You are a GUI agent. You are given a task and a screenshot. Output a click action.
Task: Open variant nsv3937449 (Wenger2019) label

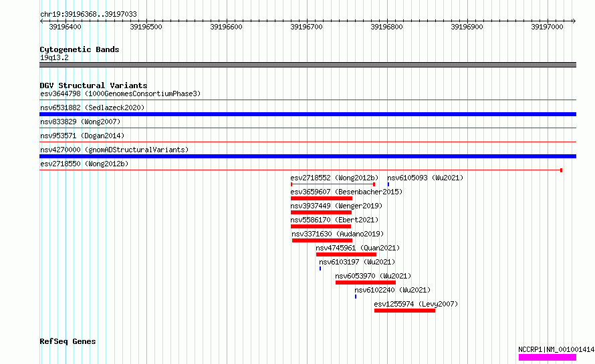click(336, 206)
